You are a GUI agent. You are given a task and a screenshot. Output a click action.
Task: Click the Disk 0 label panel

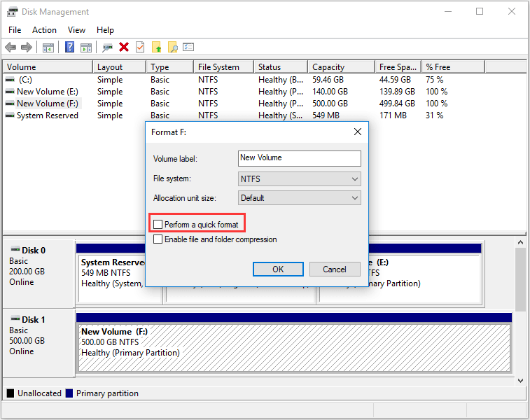(39, 274)
